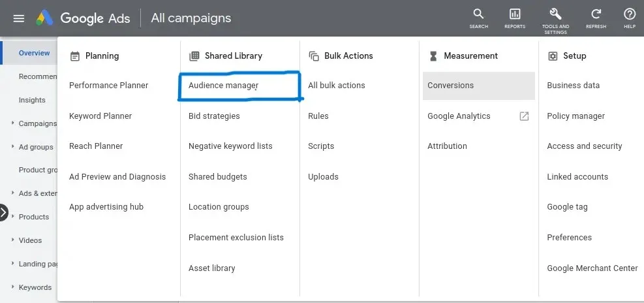644x303 pixels.
Task: Open Recommendations in the sidebar
Action: pos(38,76)
